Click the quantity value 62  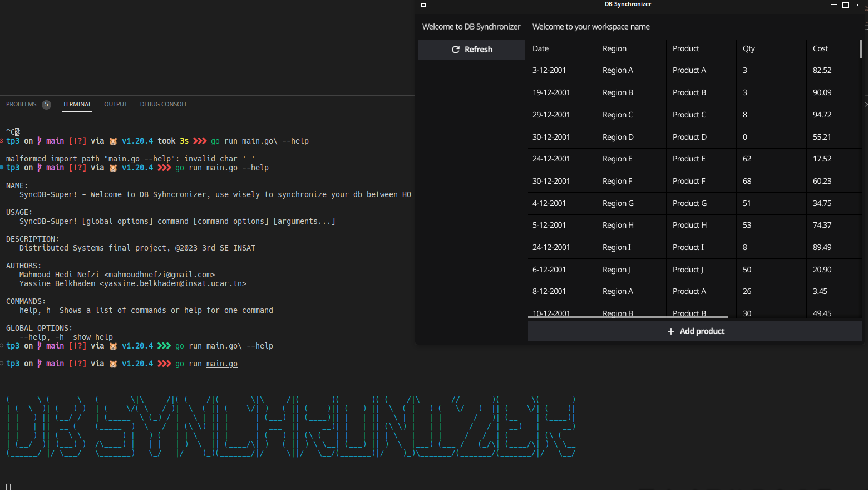pos(747,159)
